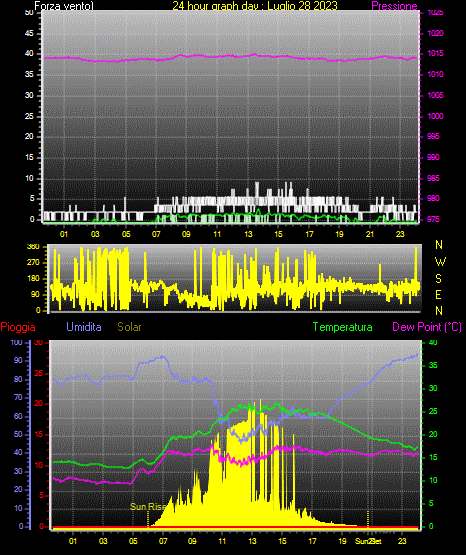The width and height of the screenshot is (466, 555).
Task: Click hour 09 on the bottom chart time axis
Action: 192,541
